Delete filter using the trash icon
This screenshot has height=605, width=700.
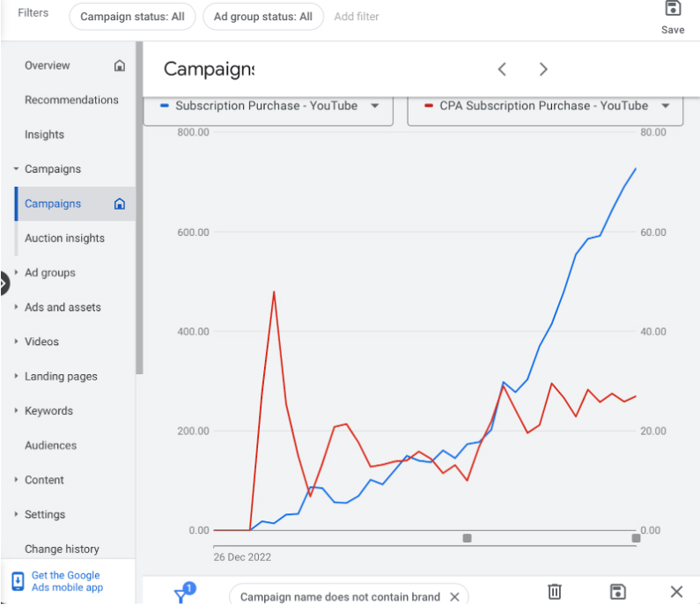tap(555, 592)
